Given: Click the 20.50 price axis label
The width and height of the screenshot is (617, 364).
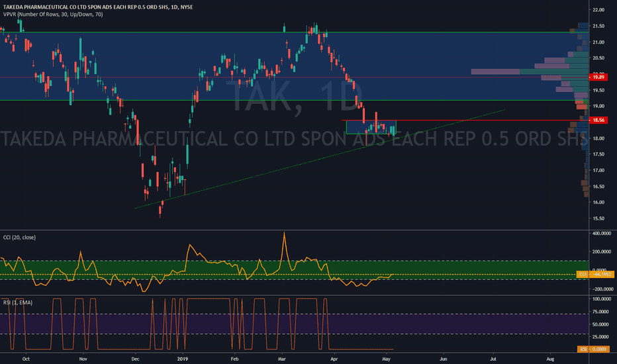Looking at the screenshot, I should pyautogui.click(x=598, y=58).
